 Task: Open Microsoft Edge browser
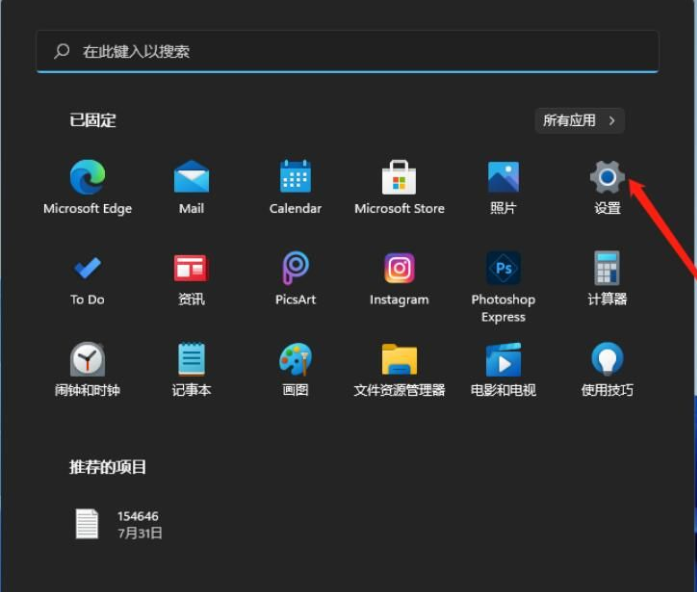[87, 179]
